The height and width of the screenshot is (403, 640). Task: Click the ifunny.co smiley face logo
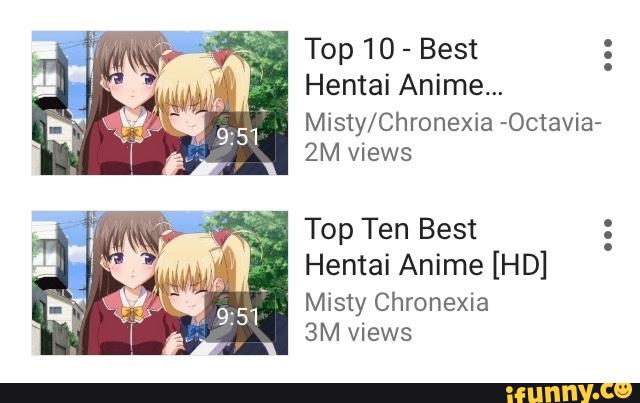click(623, 390)
